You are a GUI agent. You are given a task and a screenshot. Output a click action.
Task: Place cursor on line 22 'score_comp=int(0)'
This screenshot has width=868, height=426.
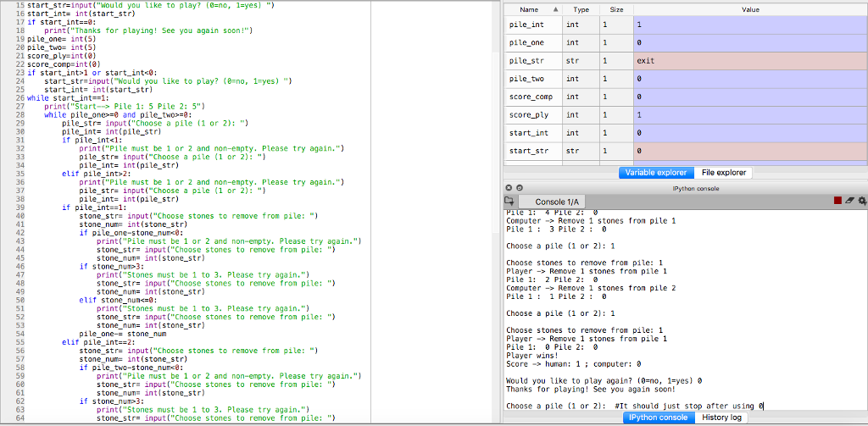pyautogui.click(x=64, y=64)
